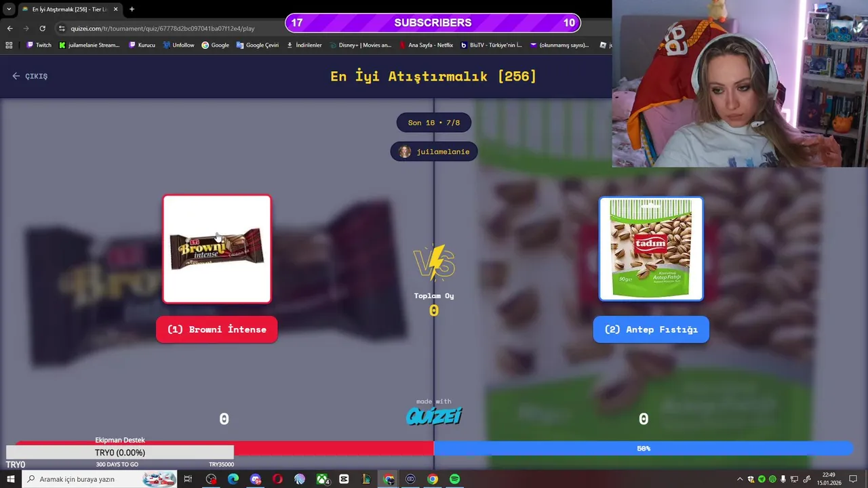
Task: Go back with the browser back arrow
Action: click(9, 28)
